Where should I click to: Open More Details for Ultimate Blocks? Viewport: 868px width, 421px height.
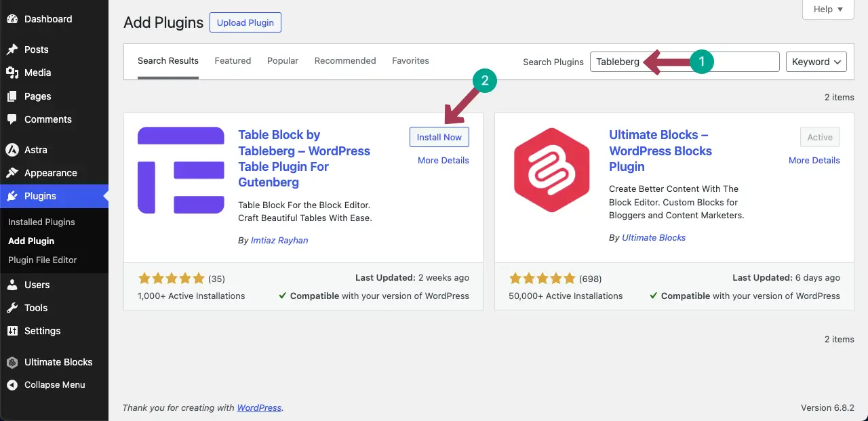(814, 160)
